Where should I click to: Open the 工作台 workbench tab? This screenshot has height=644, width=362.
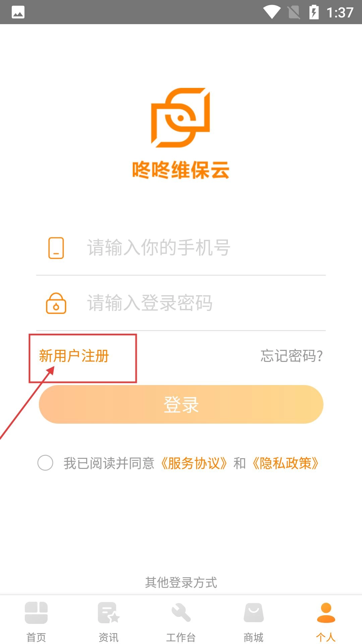(181, 621)
